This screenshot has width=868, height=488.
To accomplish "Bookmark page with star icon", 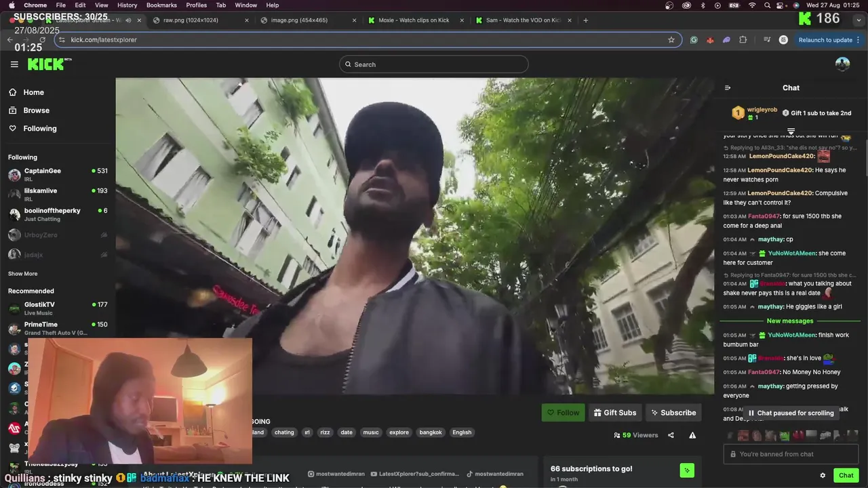I will 671,39.
